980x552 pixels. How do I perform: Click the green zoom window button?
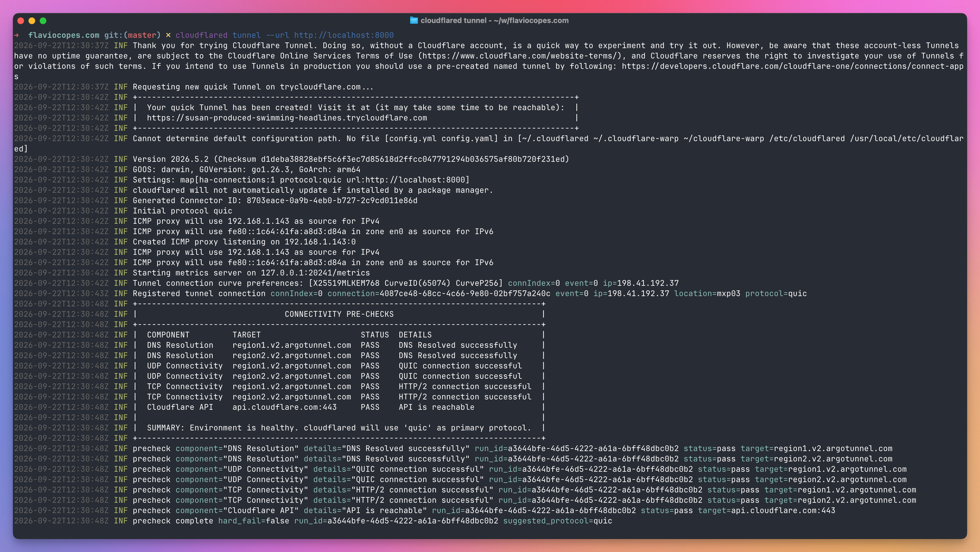pyautogui.click(x=43, y=21)
